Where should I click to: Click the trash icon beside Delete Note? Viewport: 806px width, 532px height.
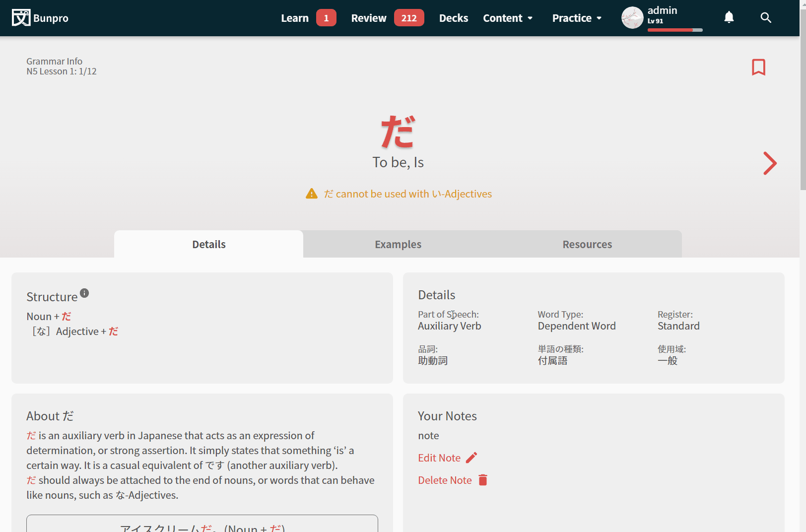[x=483, y=480]
